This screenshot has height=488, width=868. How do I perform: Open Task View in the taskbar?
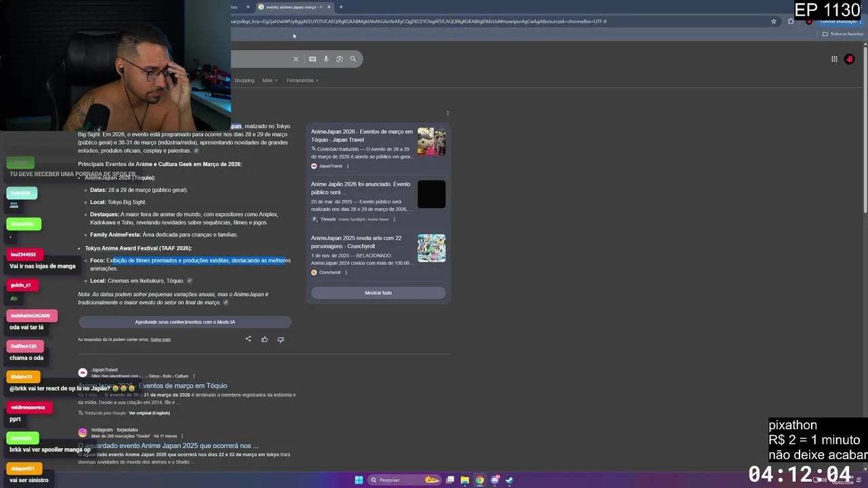450,480
